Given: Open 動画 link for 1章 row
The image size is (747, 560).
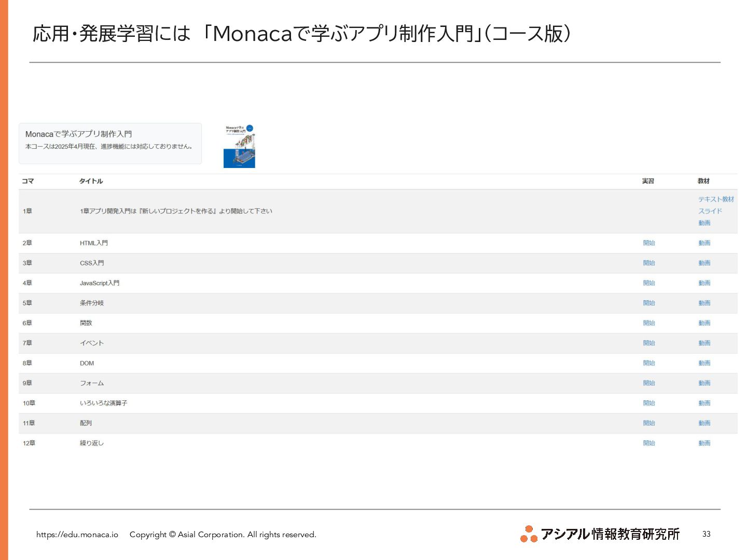Looking at the screenshot, I should (704, 223).
